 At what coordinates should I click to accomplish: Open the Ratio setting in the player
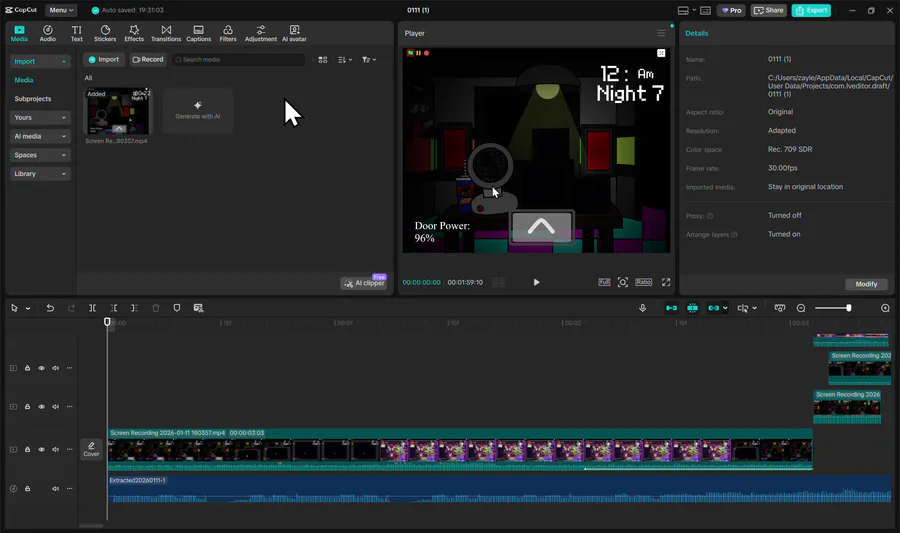click(643, 282)
